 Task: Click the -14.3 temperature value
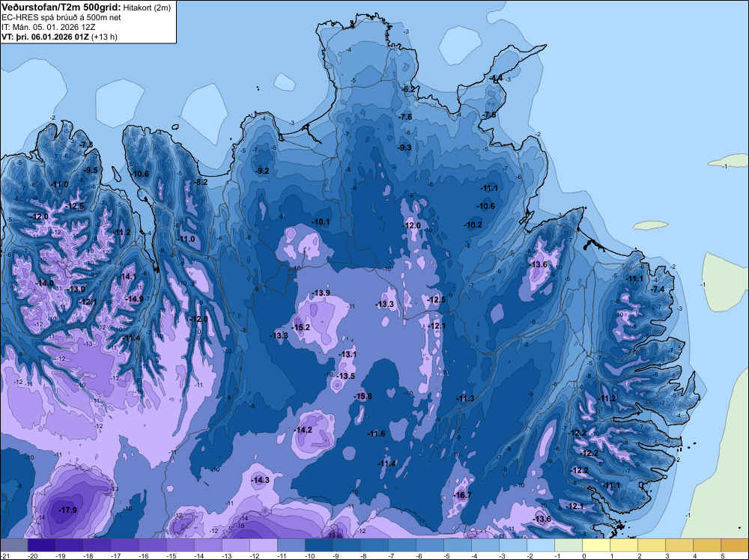coord(261,480)
